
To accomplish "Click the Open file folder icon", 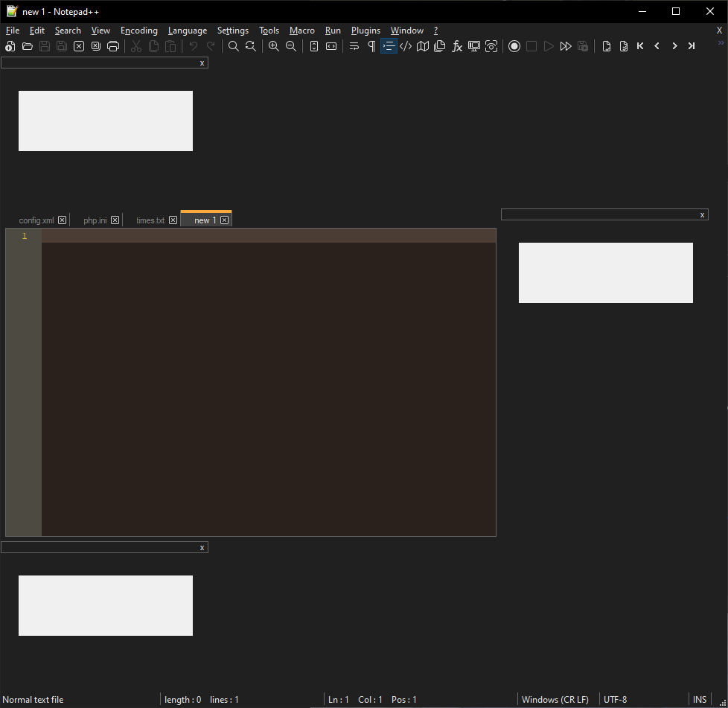I will (28, 46).
